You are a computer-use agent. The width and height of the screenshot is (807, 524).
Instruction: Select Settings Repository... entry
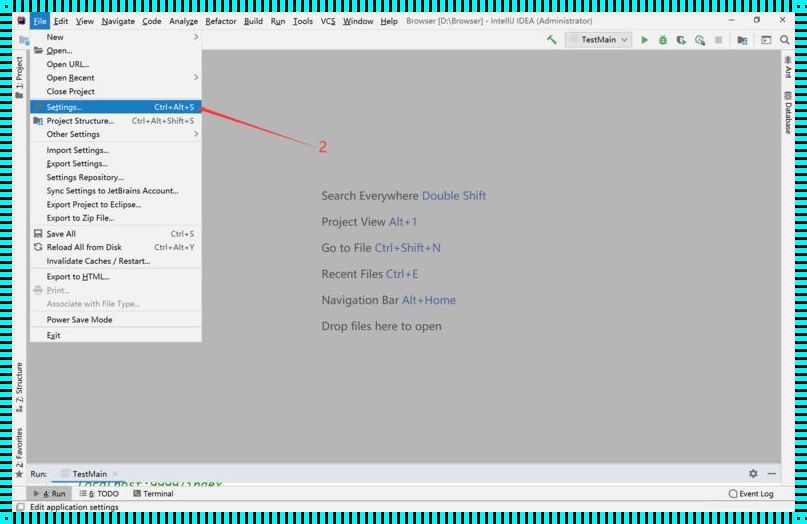pos(116,177)
